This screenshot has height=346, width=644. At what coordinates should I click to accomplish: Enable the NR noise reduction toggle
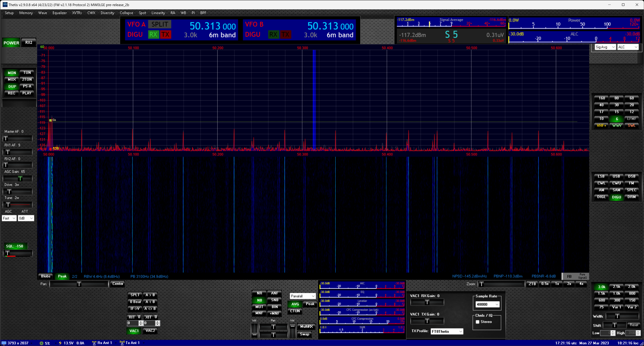click(259, 293)
